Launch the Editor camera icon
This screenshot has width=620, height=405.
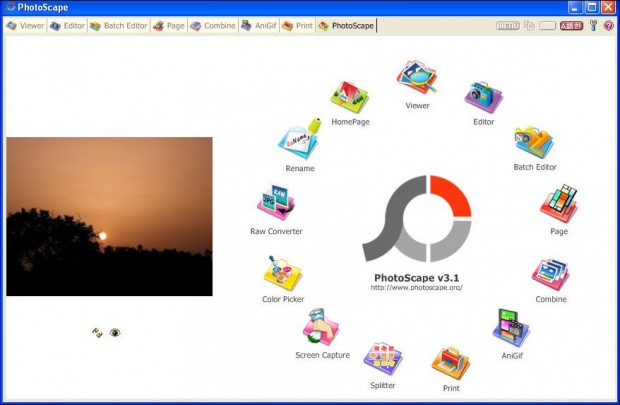point(483,97)
